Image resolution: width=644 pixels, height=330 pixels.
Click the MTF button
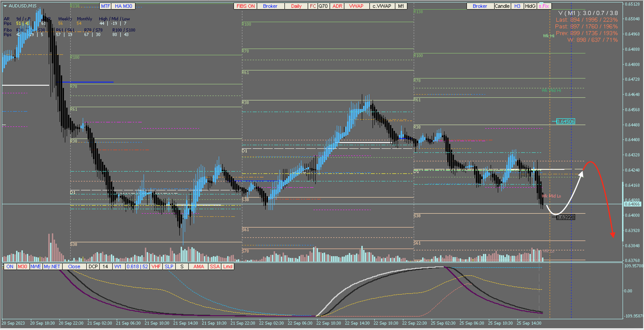(106, 6)
